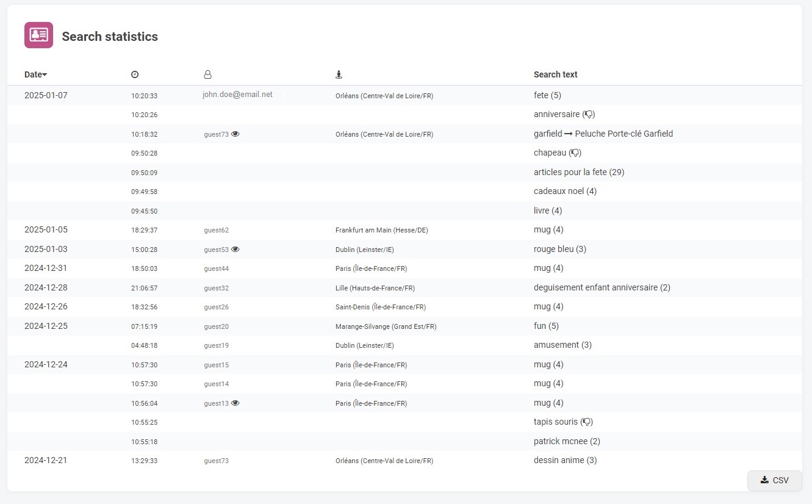Click the 2024-12-28 date cell
812x504 pixels.
tap(46, 287)
